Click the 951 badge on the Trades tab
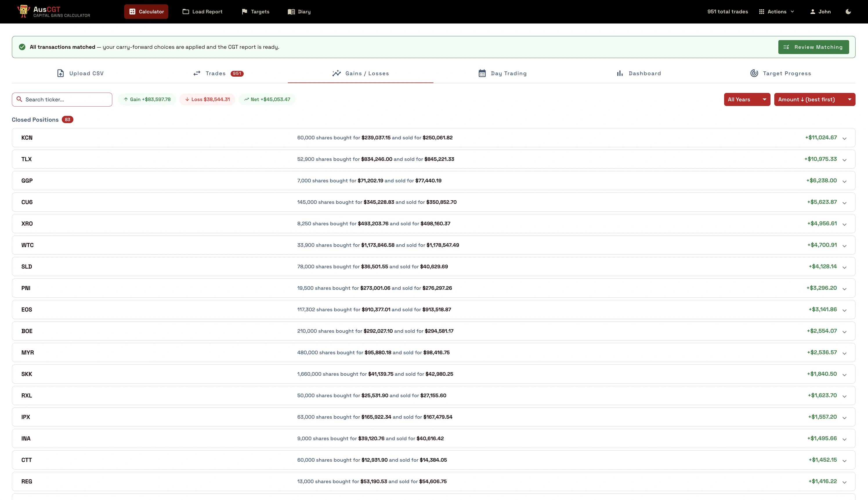The height and width of the screenshot is (500, 868). 237,73
